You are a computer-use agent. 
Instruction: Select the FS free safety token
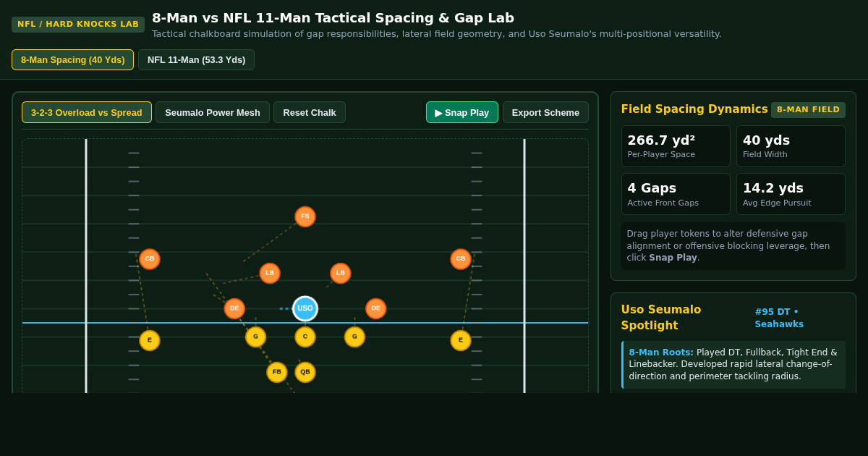tap(305, 216)
